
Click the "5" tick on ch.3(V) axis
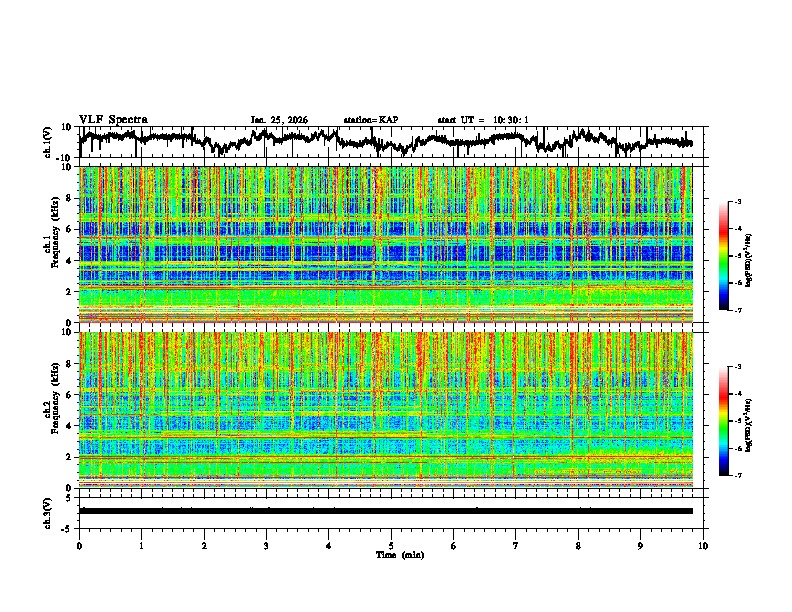[x=69, y=498]
